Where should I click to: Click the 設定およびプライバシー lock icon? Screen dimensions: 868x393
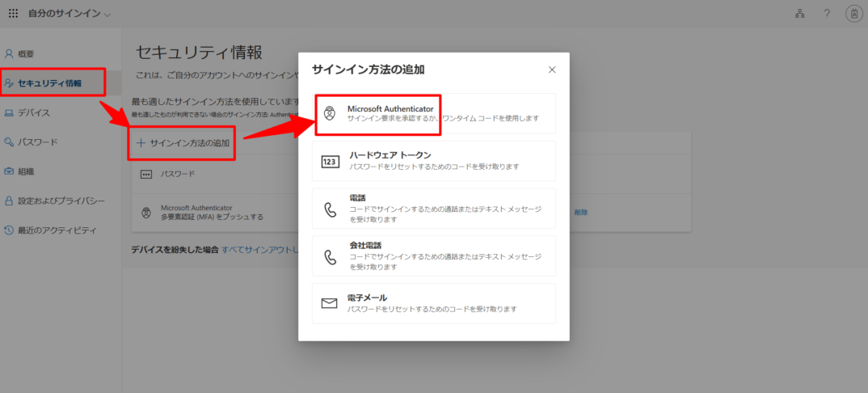[9, 201]
